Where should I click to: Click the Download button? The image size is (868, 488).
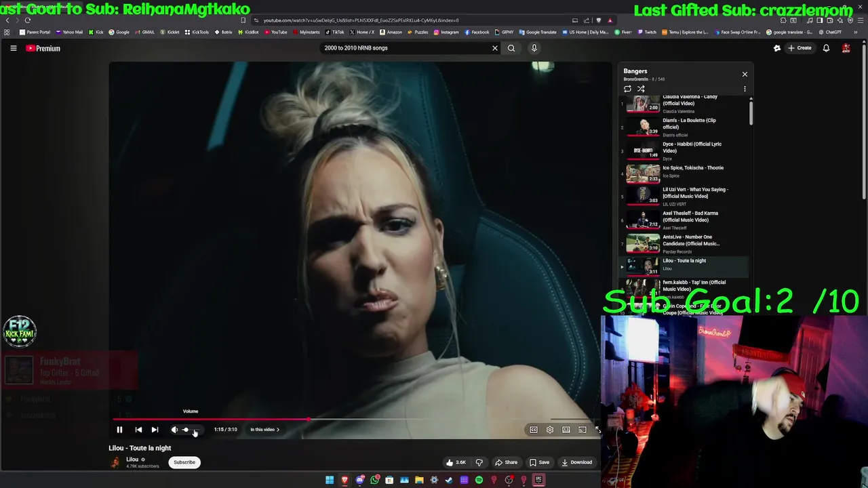(x=577, y=462)
